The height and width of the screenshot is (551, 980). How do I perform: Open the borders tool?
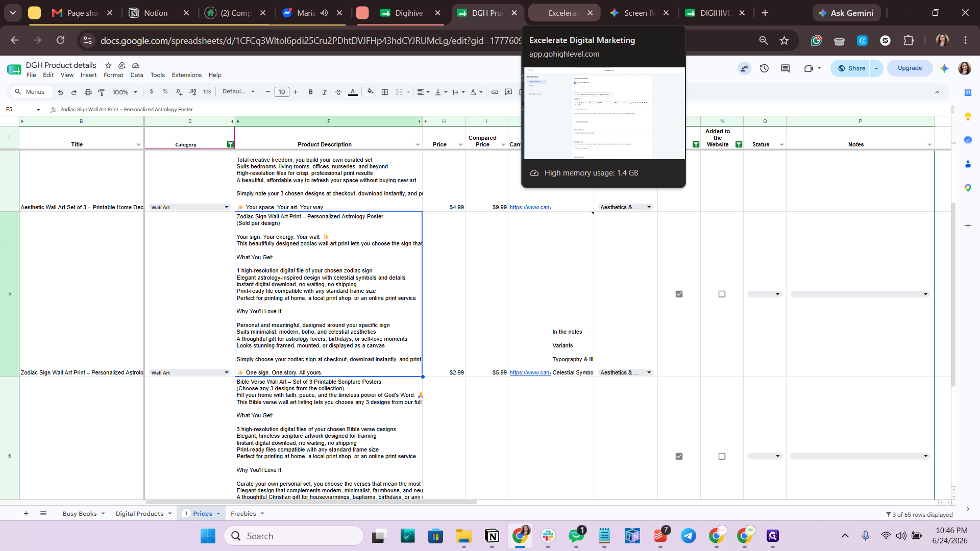coord(385,92)
